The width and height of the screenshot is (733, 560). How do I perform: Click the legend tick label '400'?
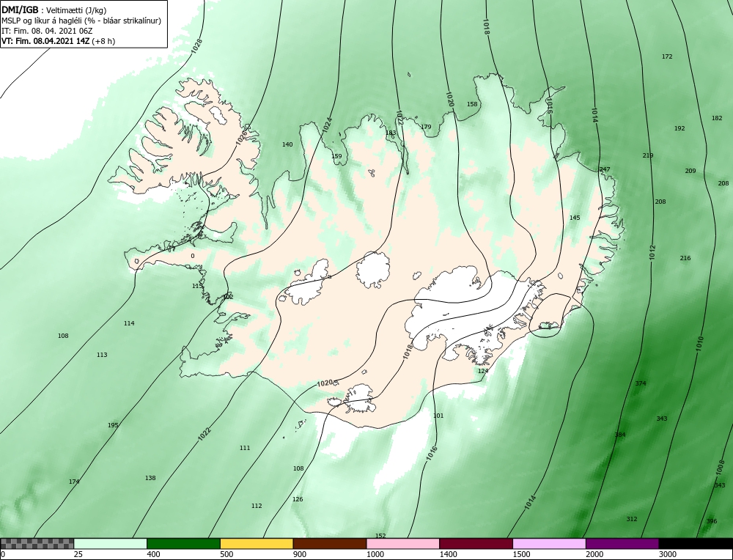coord(153,554)
